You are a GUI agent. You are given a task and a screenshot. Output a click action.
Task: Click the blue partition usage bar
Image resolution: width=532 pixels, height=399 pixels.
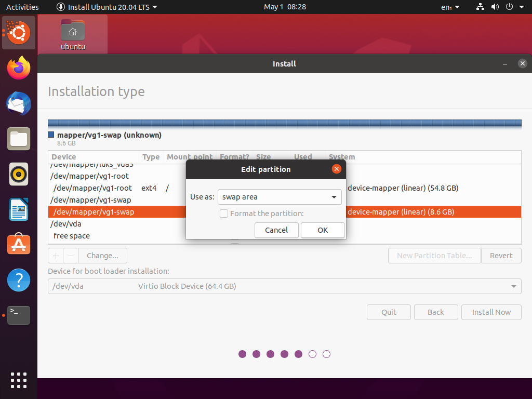coord(284,123)
